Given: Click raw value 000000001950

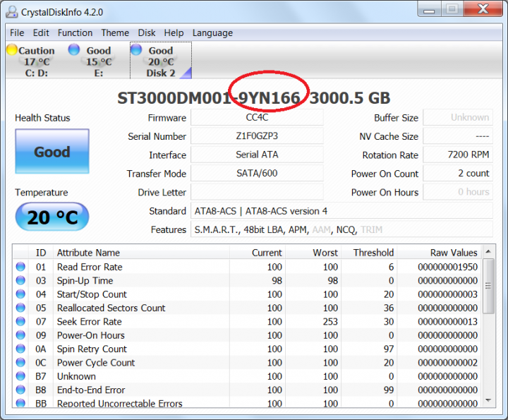Looking at the screenshot, I should pos(447,267).
